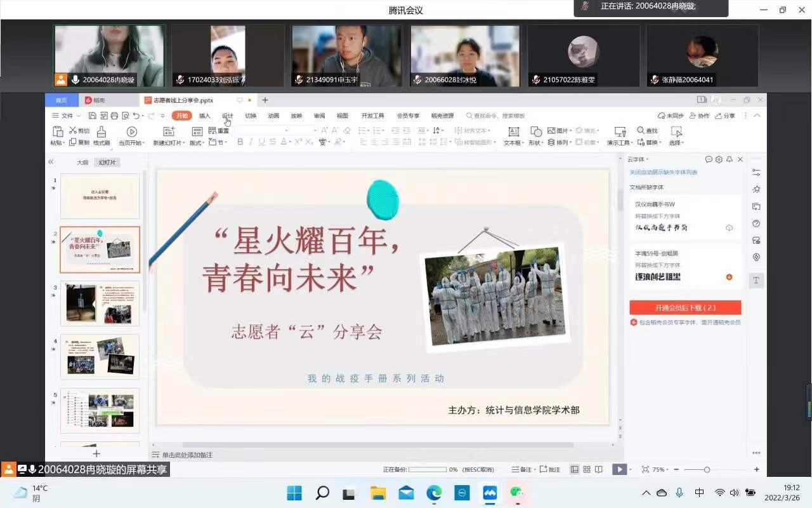Image resolution: width=812 pixels, height=508 pixels.
Task: Click the Cut (剪切) scissors icon
Action: coord(74,130)
